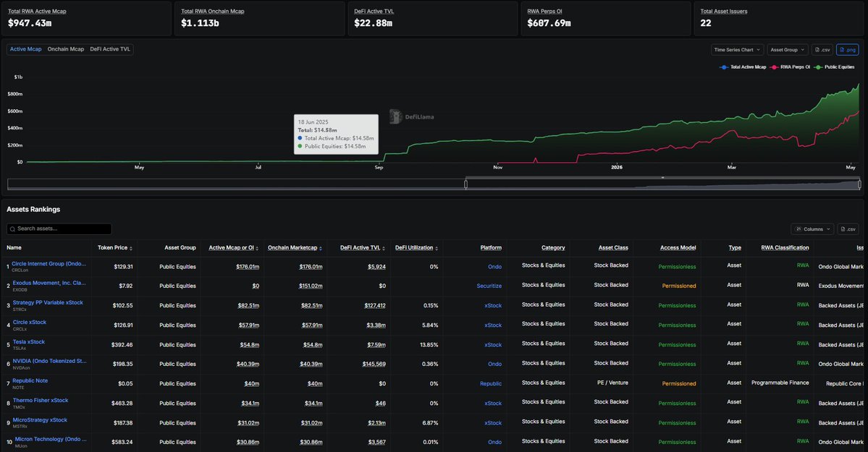Viewport: 868px width, 452px height.
Task: Click sort arrows beside Onchain Marketcap
Action: click(x=321, y=248)
